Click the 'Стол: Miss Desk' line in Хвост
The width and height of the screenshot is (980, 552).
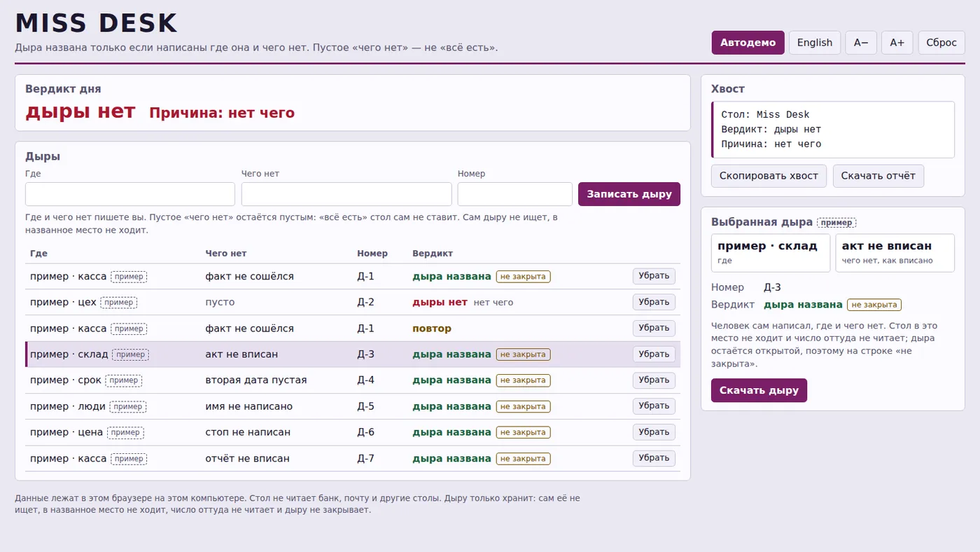click(x=765, y=115)
